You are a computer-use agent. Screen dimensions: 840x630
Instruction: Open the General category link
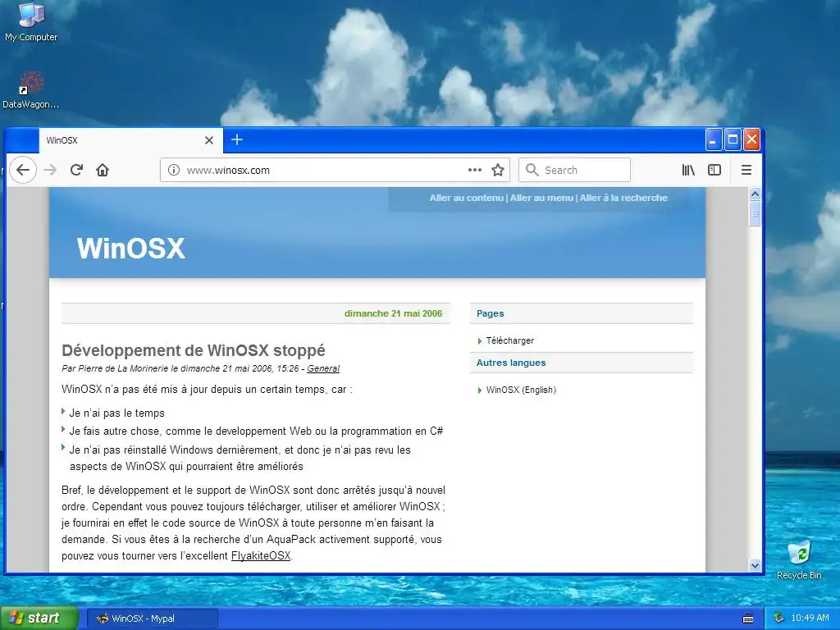pos(323,368)
